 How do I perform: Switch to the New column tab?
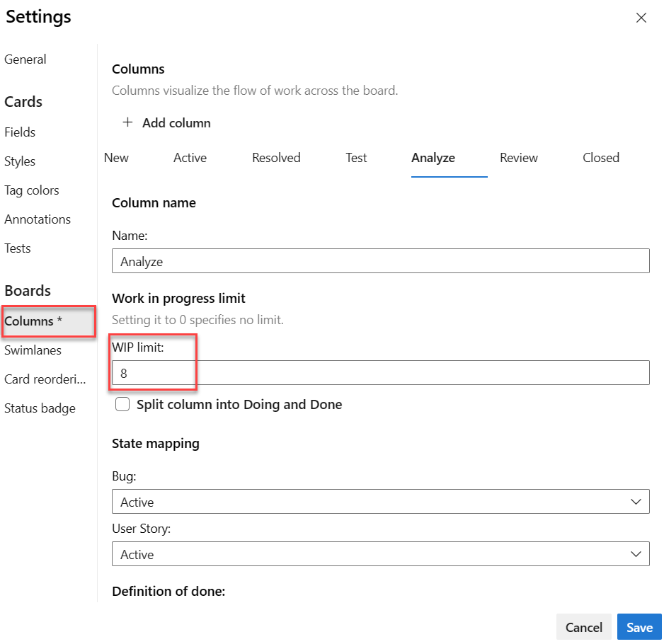(x=116, y=158)
